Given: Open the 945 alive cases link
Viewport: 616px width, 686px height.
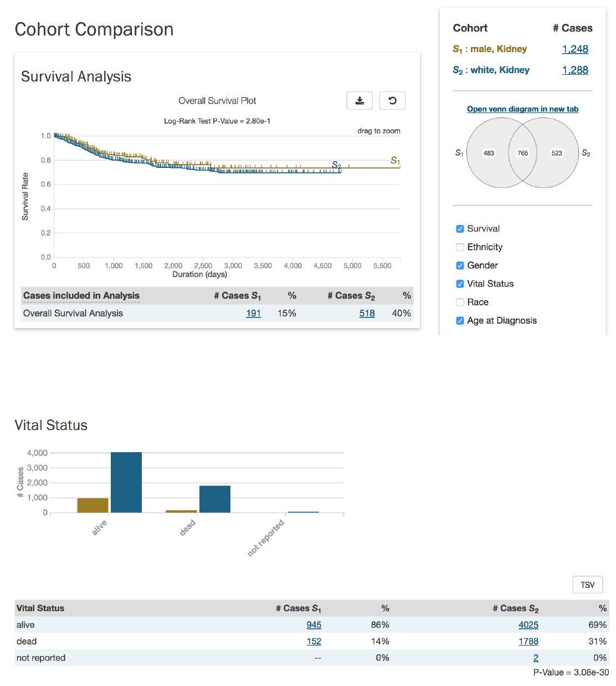Looking at the screenshot, I should (x=314, y=625).
